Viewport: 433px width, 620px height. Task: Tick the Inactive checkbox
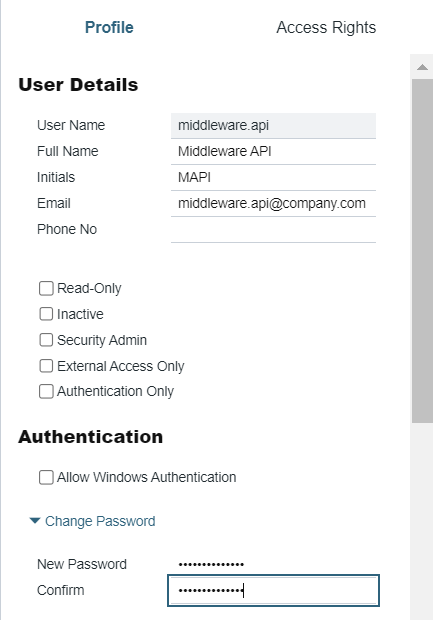point(46,314)
